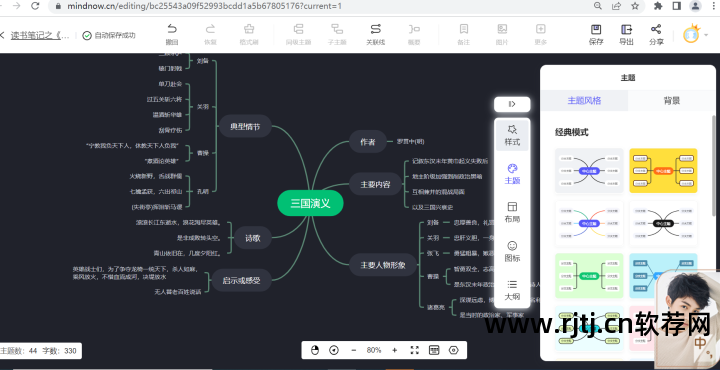Zoom out with the minus button

354,350
